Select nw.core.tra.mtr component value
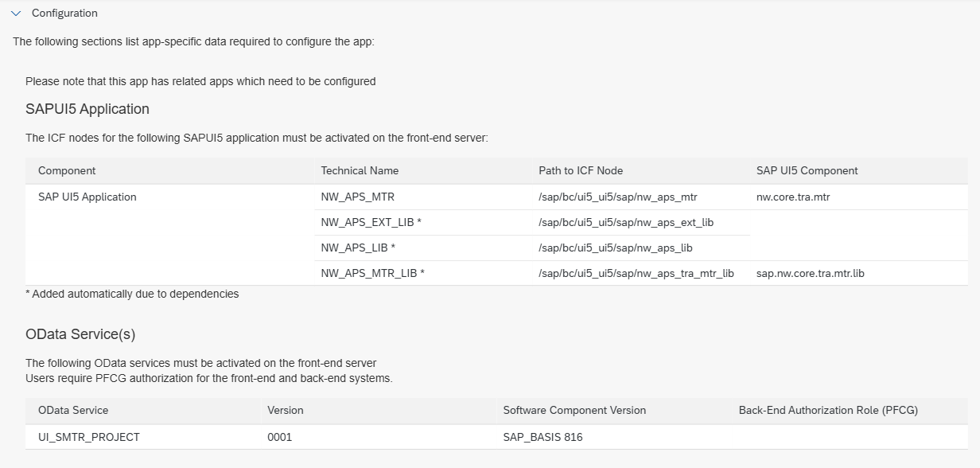Image resolution: width=980 pixels, height=468 pixels. (x=793, y=197)
